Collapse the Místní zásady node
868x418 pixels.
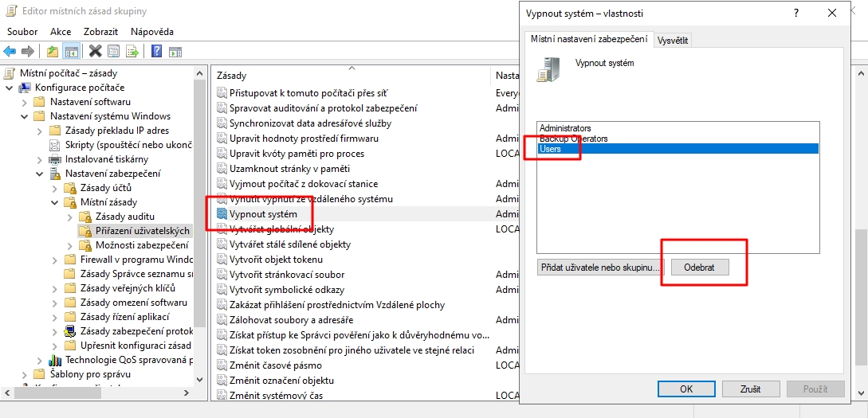click(54, 202)
